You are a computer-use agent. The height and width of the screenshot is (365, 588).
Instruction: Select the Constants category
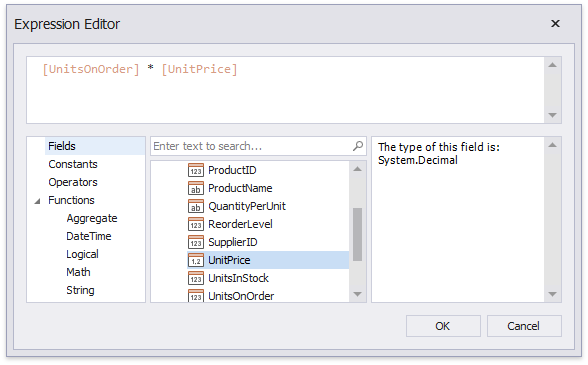click(73, 164)
